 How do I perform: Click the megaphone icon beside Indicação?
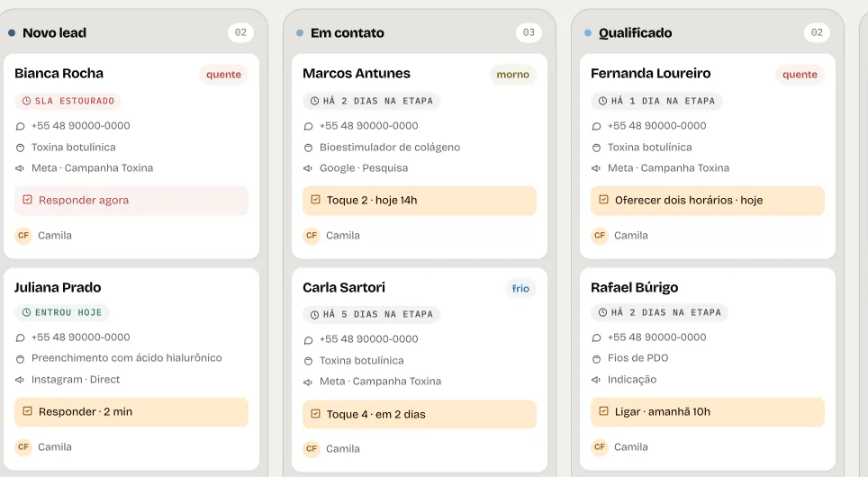coord(596,380)
